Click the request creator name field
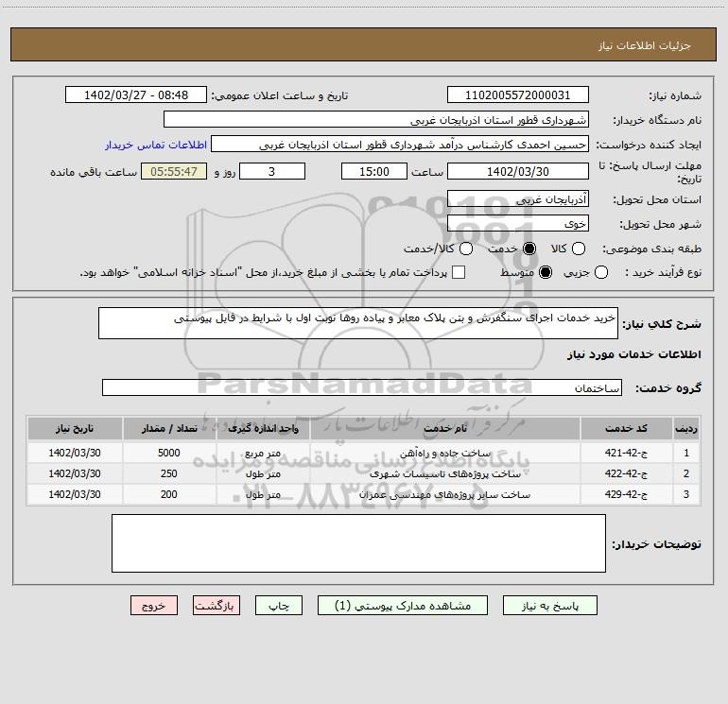 (400, 145)
